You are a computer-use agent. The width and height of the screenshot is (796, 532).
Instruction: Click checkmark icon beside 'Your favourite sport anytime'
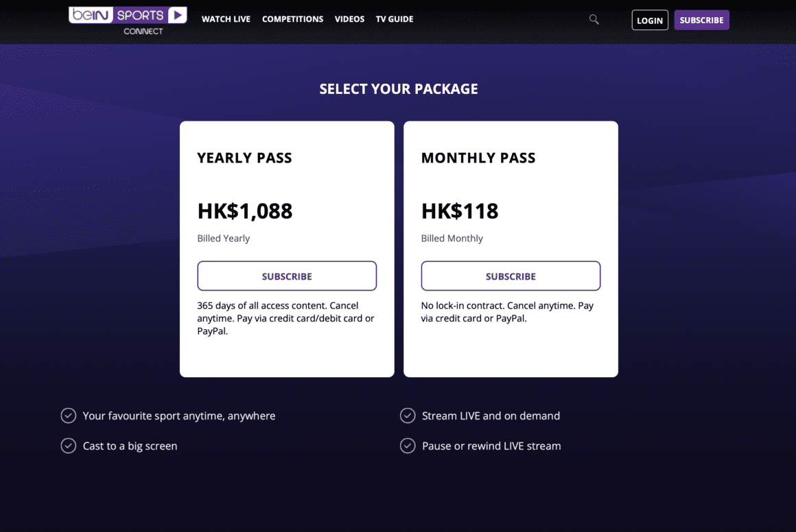click(x=69, y=415)
